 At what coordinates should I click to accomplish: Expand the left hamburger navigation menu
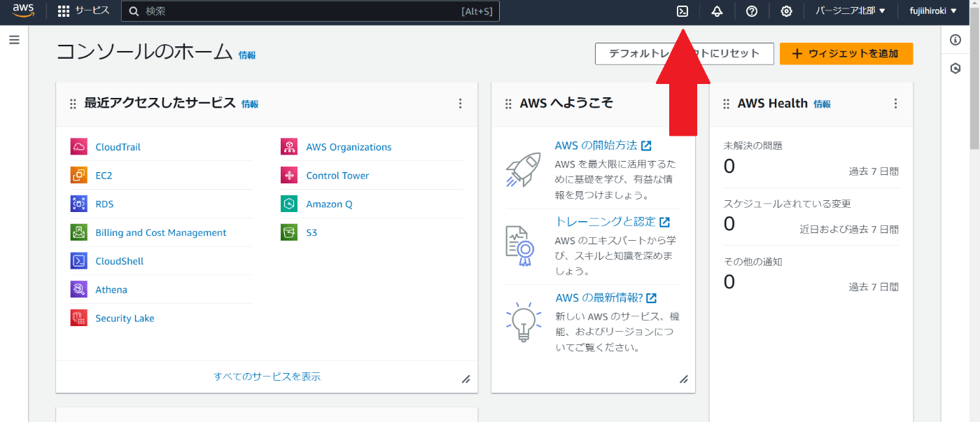pos(14,40)
